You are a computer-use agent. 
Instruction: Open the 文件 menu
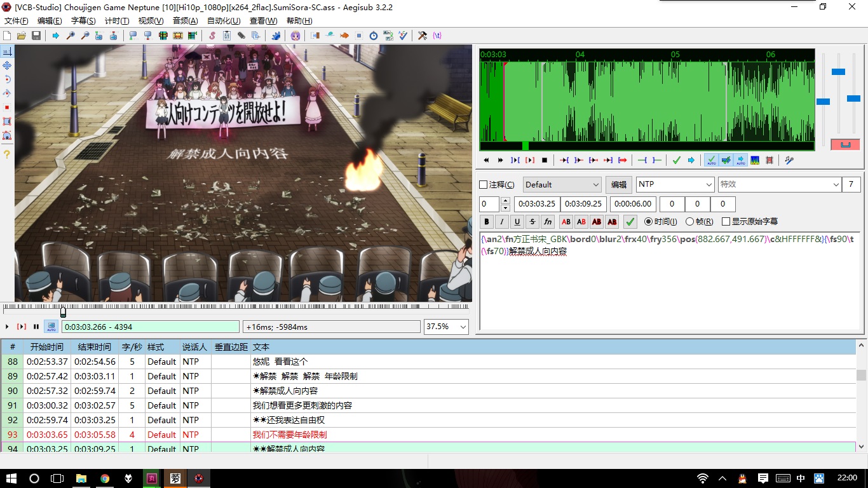16,21
